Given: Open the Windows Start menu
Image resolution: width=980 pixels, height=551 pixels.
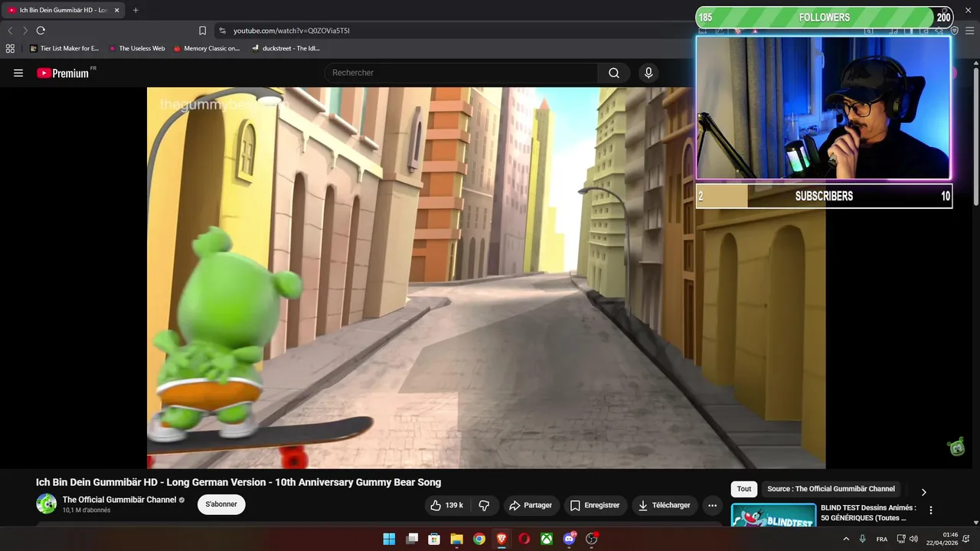Looking at the screenshot, I should pos(389,539).
